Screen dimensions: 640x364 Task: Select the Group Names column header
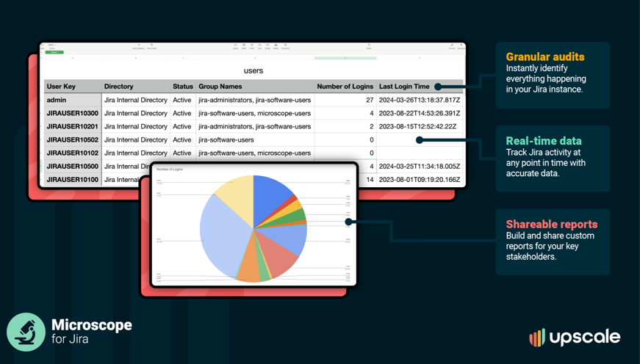(x=255, y=87)
